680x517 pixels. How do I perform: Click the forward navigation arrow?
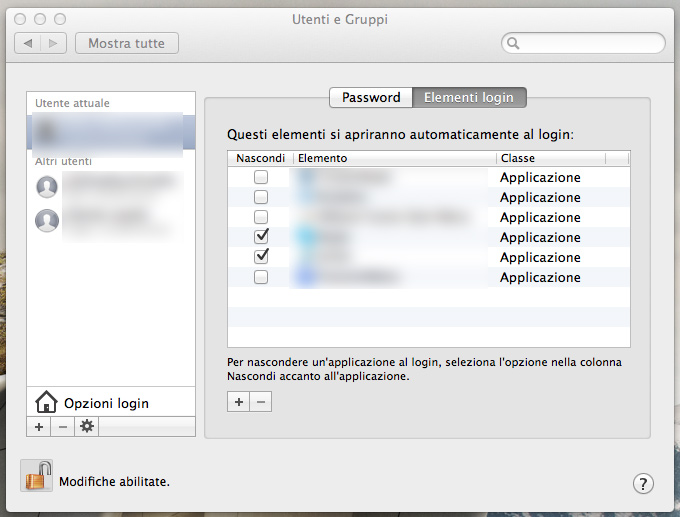coord(53,43)
